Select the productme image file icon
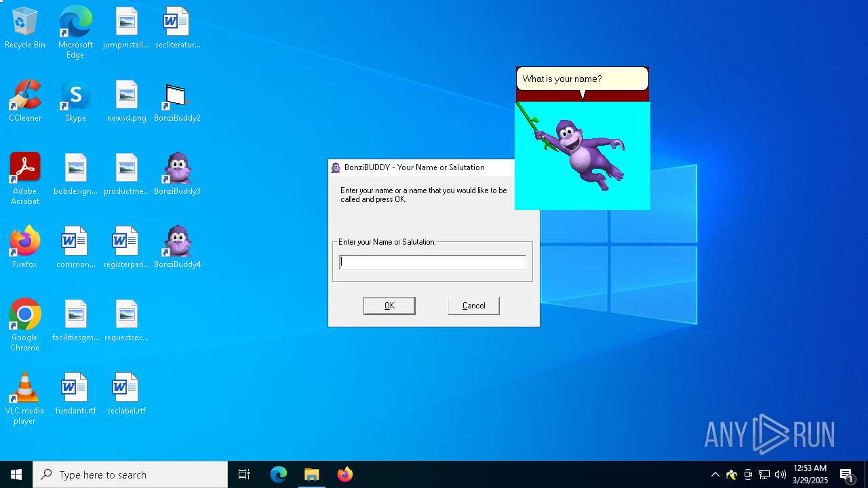The image size is (868, 488). (x=126, y=174)
